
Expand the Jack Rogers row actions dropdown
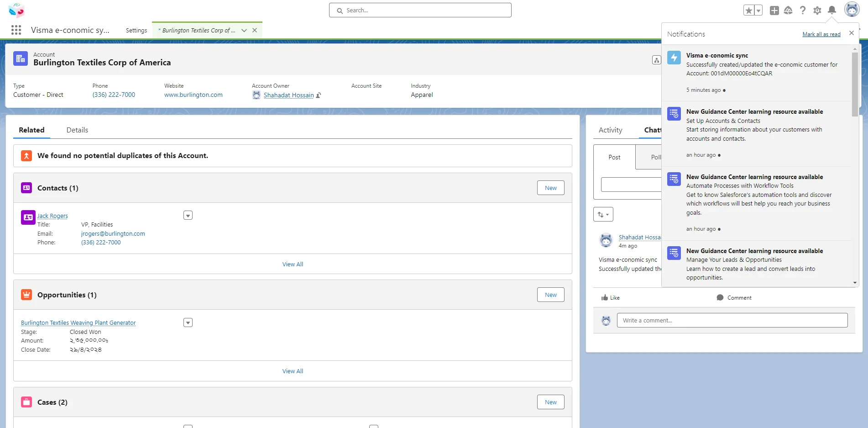tap(188, 215)
